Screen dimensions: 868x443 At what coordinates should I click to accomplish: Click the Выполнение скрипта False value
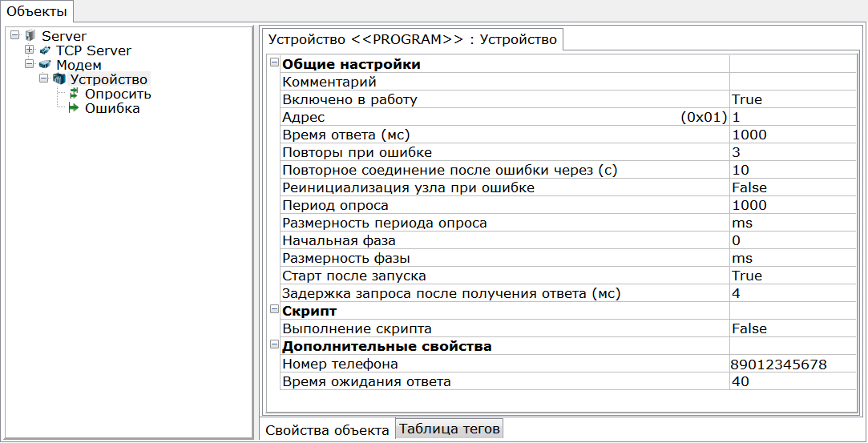coord(792,329)
